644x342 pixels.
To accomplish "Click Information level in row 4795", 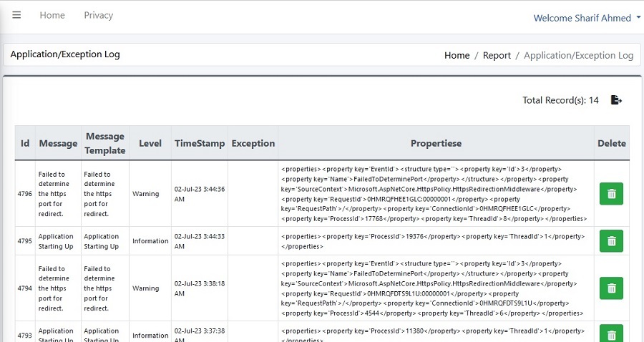I will click(x=150, y=241).
